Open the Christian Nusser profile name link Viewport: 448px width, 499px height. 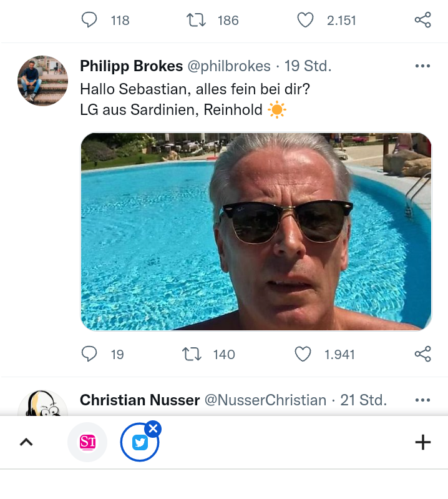click(x=140, y=400)
